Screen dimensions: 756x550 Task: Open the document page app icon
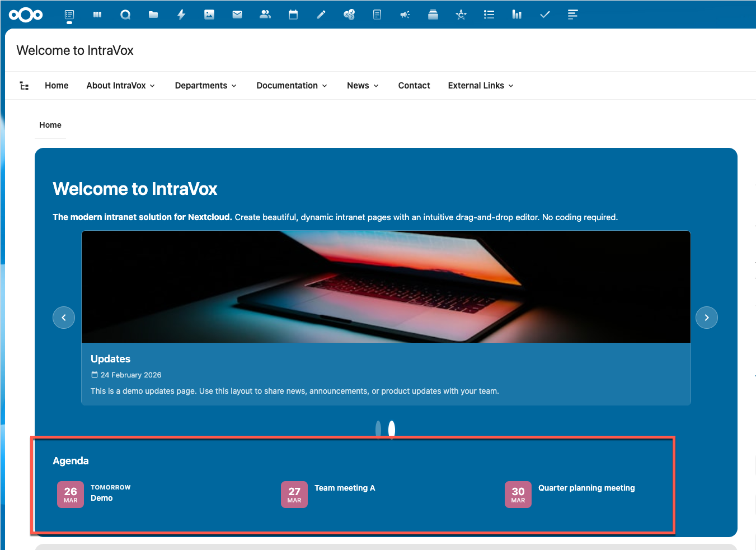[x=377, y=15]
